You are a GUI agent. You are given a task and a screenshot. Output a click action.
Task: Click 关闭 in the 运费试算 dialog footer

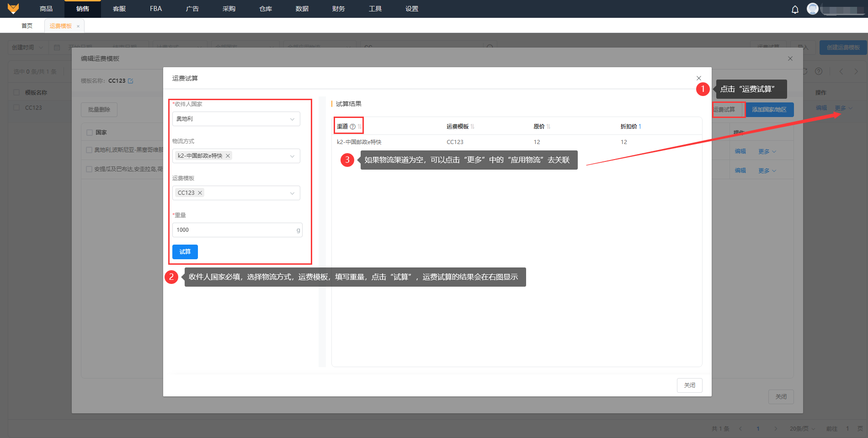pos(690,385)
